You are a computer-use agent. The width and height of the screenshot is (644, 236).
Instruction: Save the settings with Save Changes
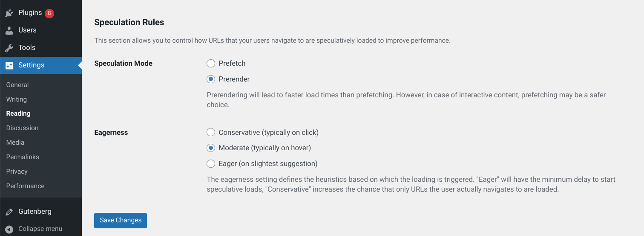coord(121,221)
